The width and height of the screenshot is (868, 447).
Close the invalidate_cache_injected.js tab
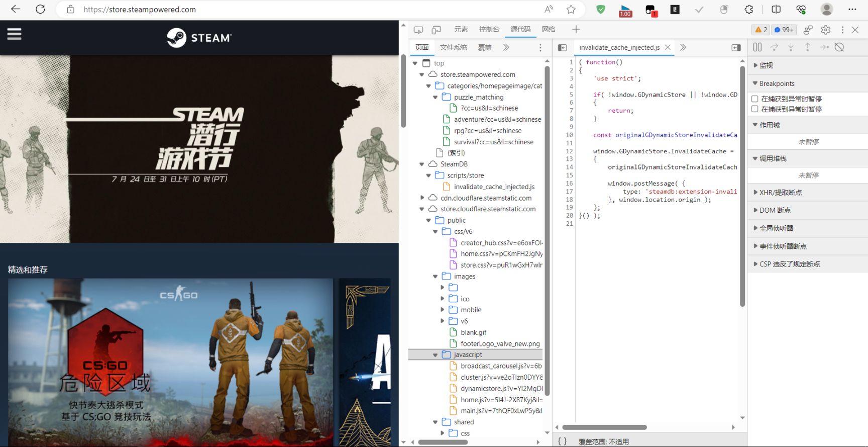[x=668, y=47]
